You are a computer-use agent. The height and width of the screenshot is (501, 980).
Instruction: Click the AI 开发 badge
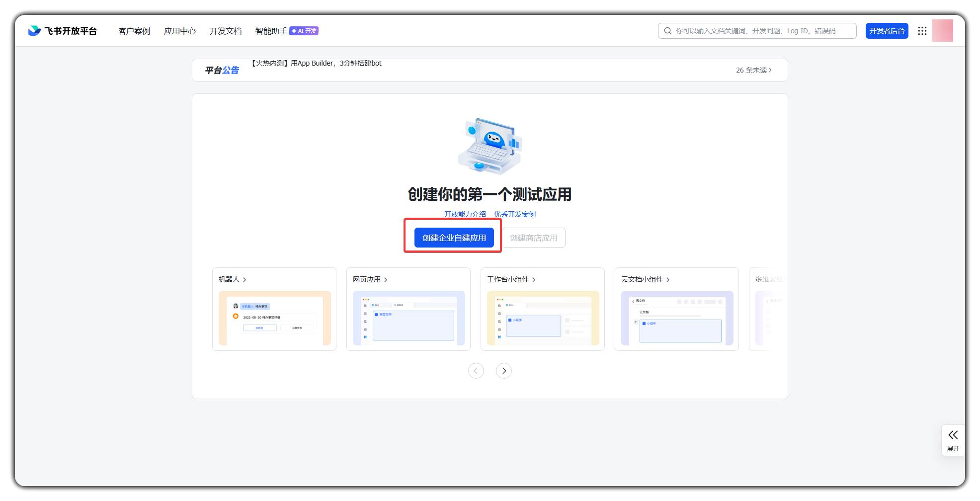(x=304, y=31)
